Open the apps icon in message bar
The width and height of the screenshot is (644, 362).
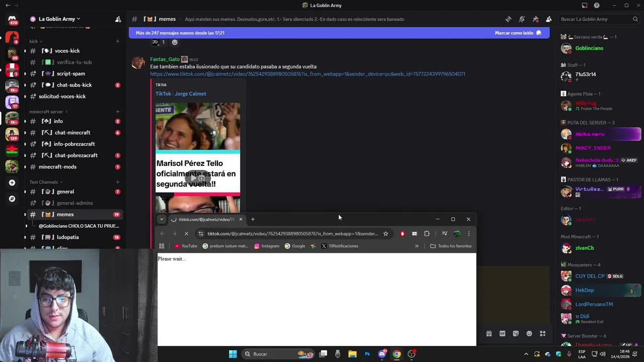[542, 333]
